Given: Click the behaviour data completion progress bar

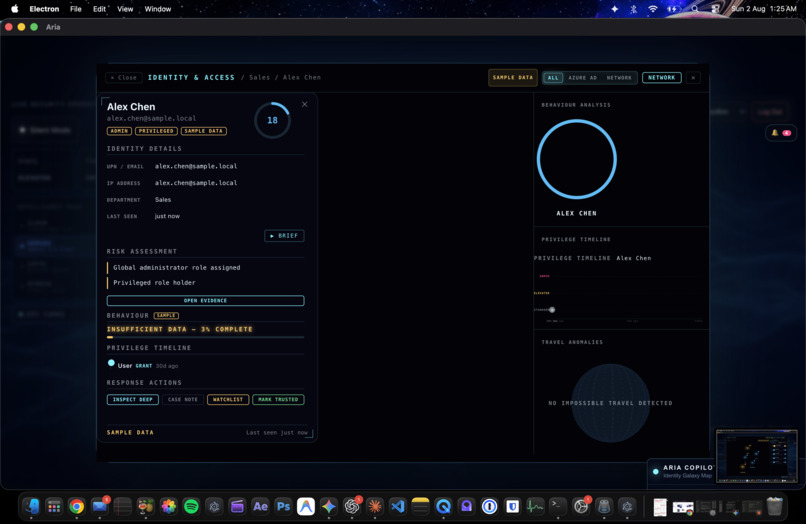Looking at the screenshot, I should [206, 337].
